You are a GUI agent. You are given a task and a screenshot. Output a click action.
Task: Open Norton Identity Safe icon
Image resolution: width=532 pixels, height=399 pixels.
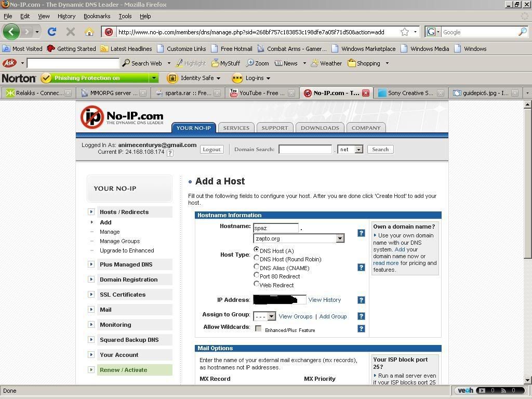point(172,78)
